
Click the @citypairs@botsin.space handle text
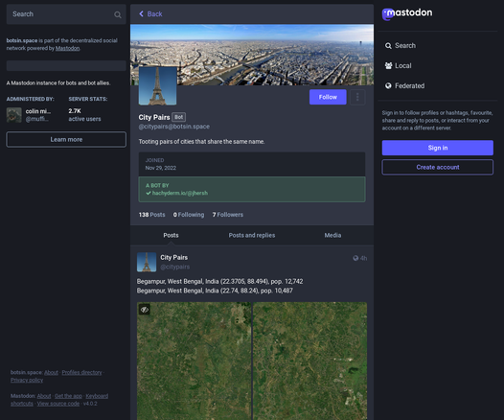pos(173,127)
